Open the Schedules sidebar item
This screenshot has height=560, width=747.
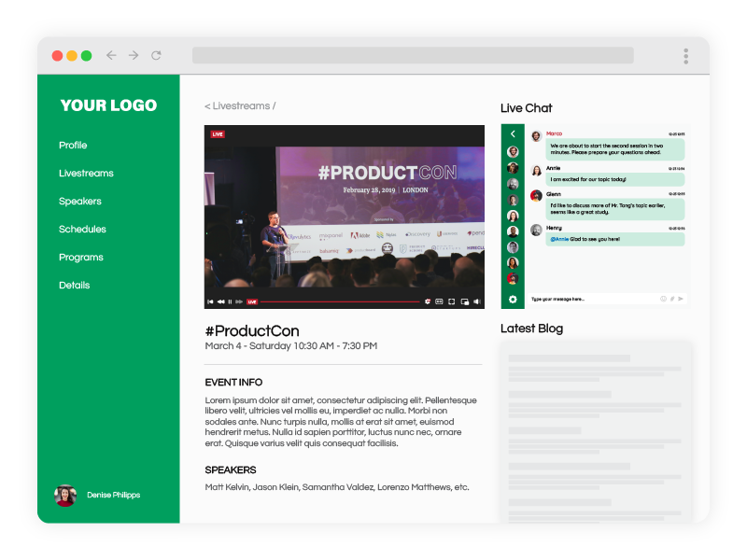tap(82, 230)
